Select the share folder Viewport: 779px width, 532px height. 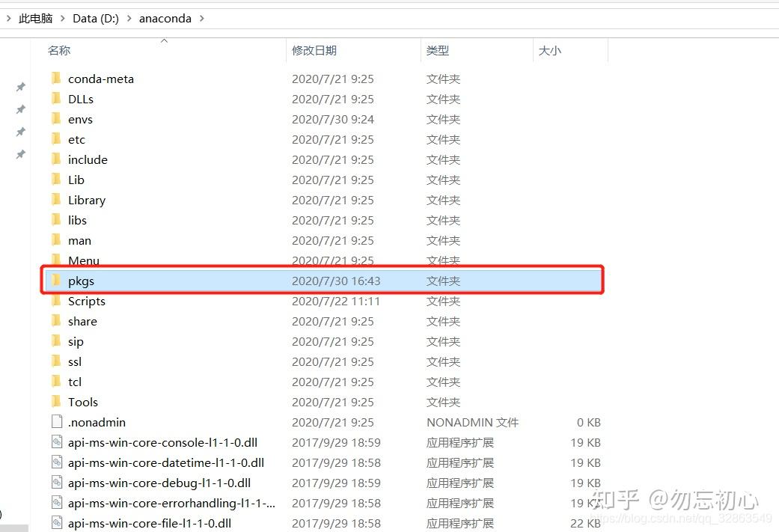(x=82, y=321)
